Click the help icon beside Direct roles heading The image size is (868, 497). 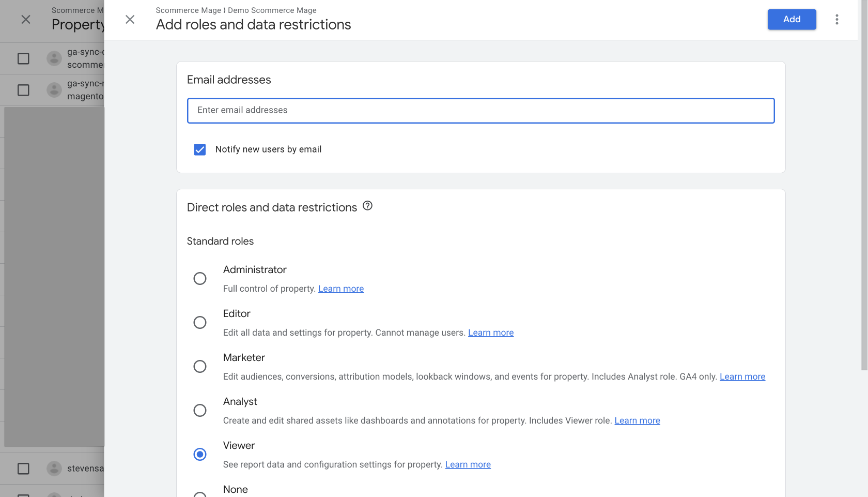click(367, 206)
